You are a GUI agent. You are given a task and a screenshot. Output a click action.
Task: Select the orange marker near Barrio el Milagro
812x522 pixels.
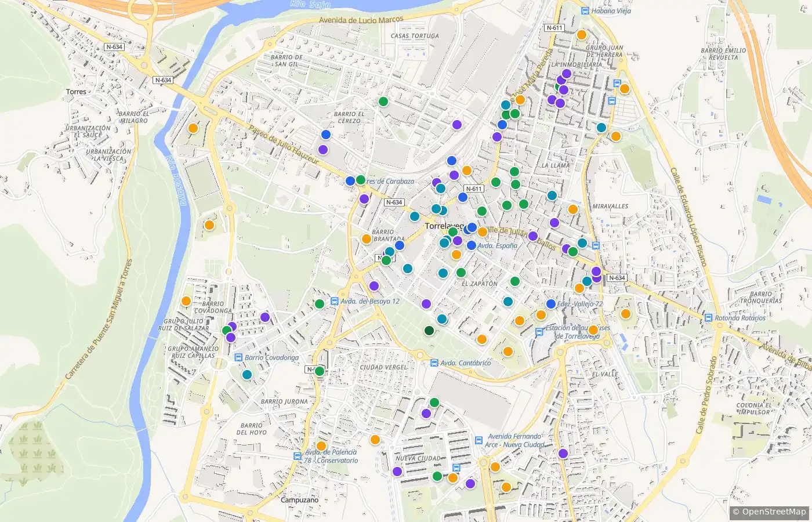(x=193, y=128)
